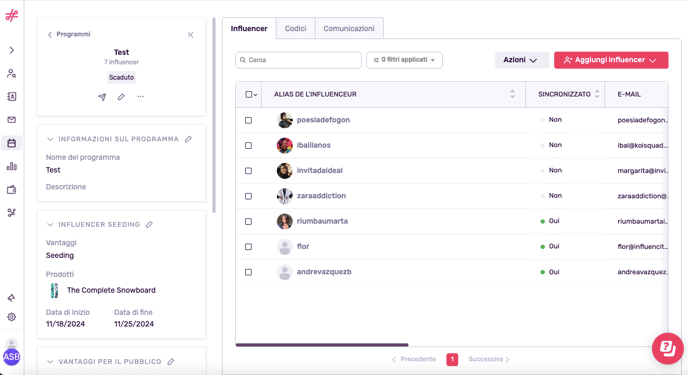Select the zaraaddiction row checkbox
This screenshot has height=375, width=688.
tap(248, 196)
